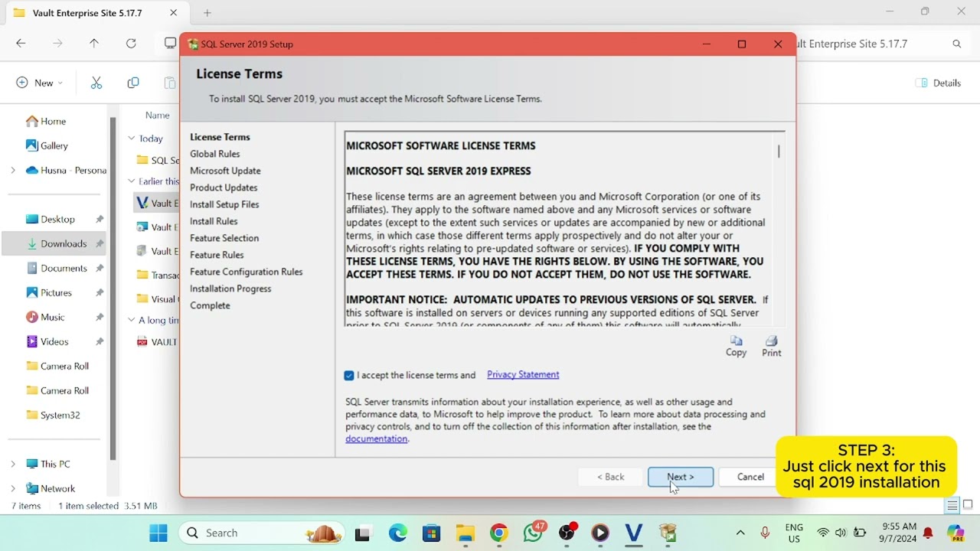
Task: Print the license terms via the Print icon
Action: point(772,346)
